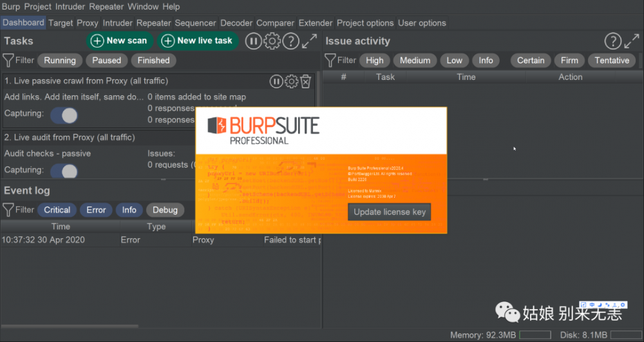Click the Issue activity filter funnel icon
Image resolution: width=644 pixels, height=342 pixels.
[330, 61]
